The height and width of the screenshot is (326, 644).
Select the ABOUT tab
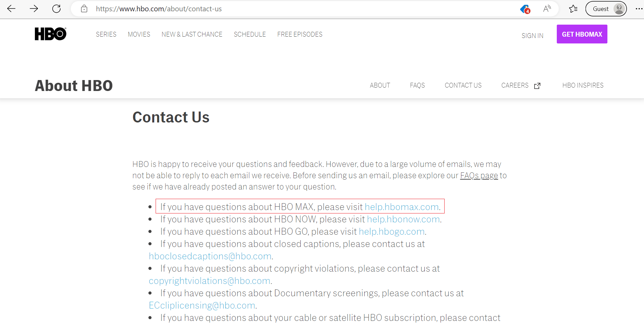[x=380, y=85]
